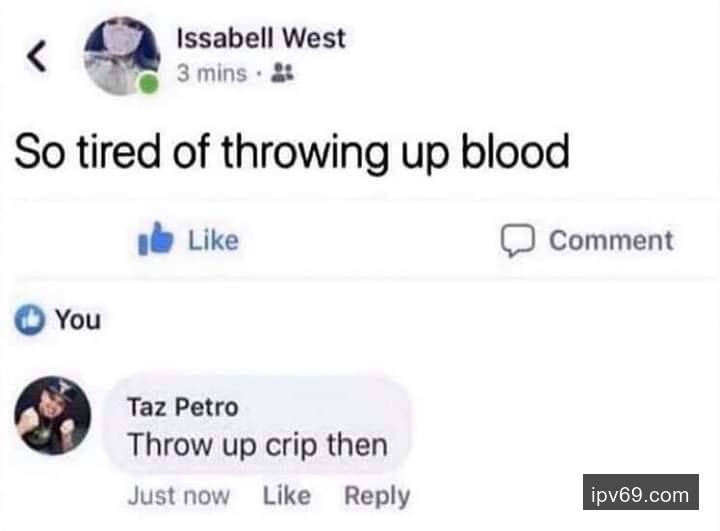The image size is (720, 531).
Task: Click the speech bubble Comment icon
Action: point(518,240)
